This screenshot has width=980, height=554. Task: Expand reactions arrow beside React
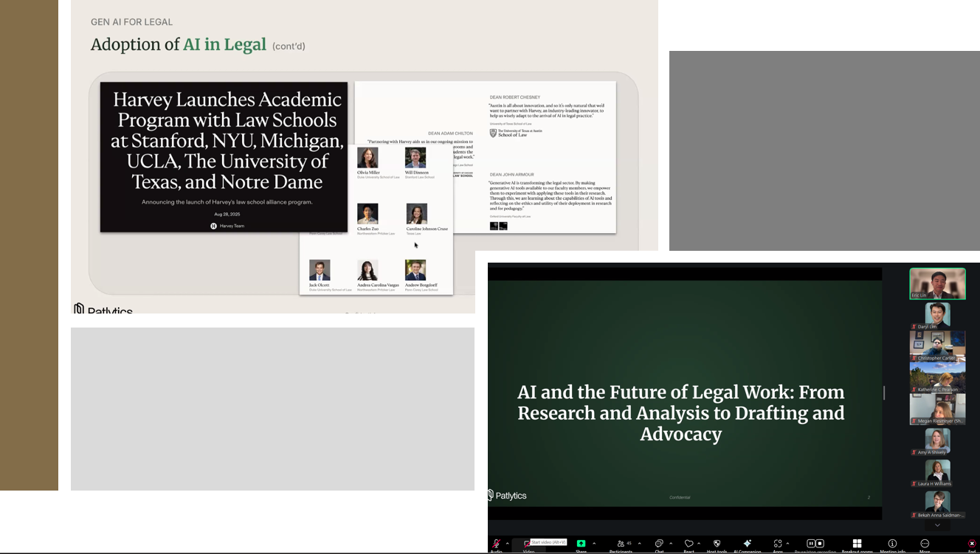click(700, 544)
